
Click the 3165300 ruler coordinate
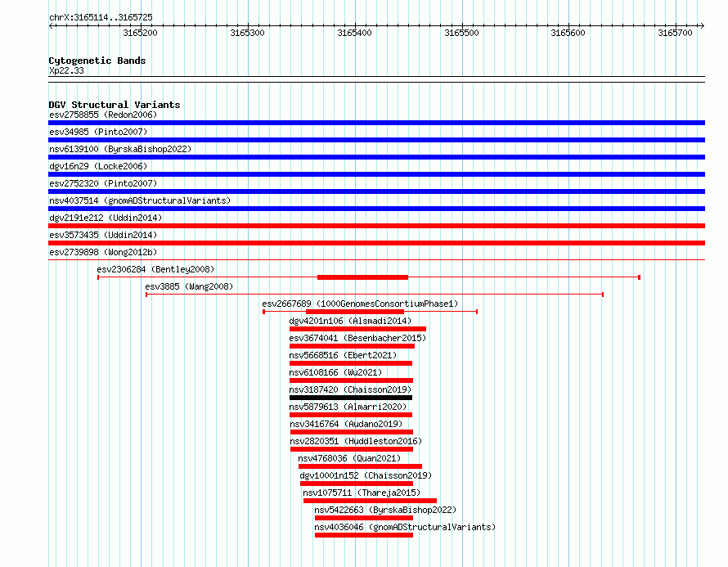click(247, 33)
